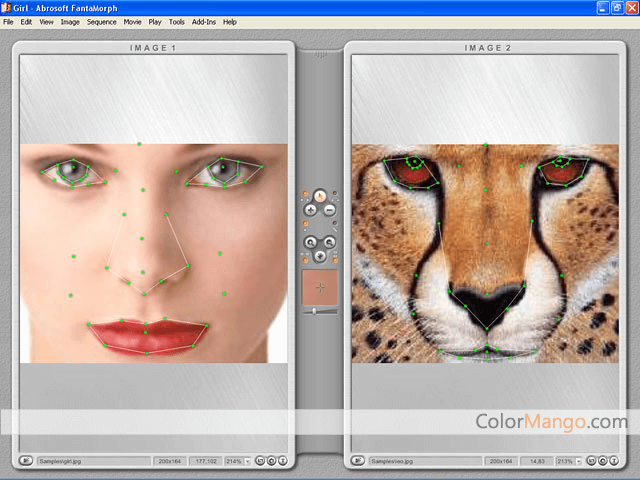Toggle the orange indicator left of pointer tool
This screenshot has height=480, width=640.
pyautogui.click(x=304, y=194)
